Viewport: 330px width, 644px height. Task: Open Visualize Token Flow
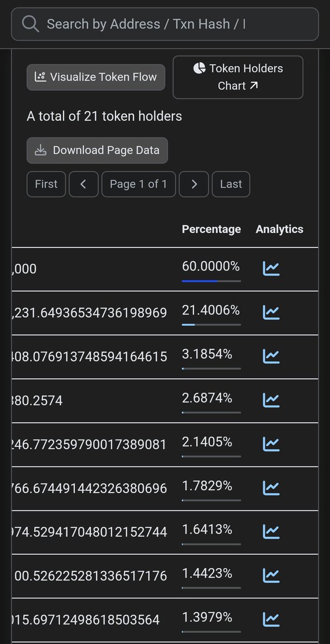(x=96, y=77)
